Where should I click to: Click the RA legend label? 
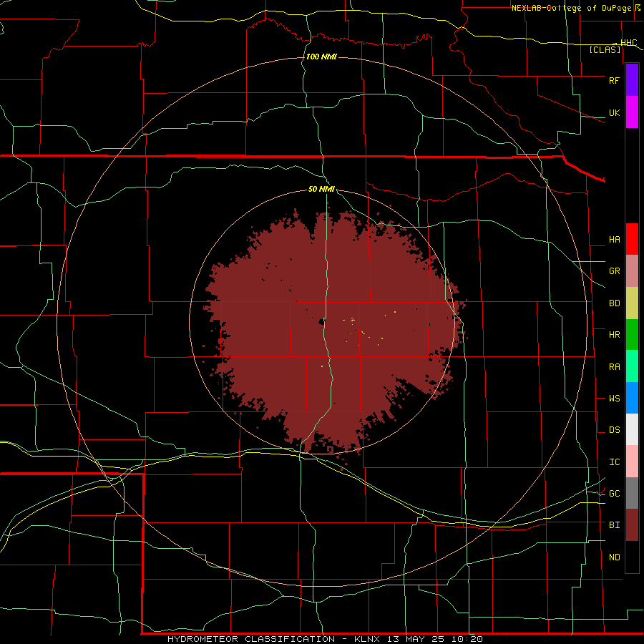[614, 367]
